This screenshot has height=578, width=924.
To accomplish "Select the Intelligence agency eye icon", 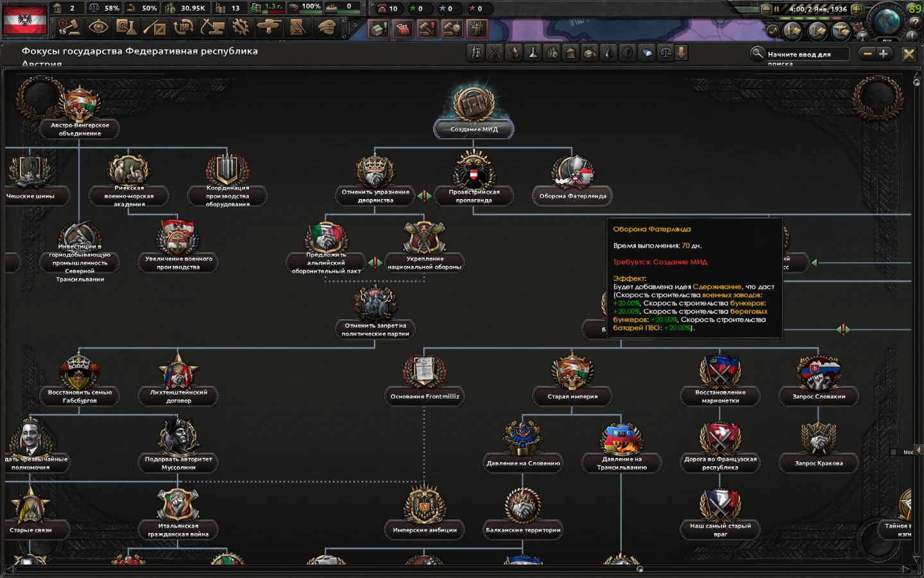I will click(x=99, y=29).
